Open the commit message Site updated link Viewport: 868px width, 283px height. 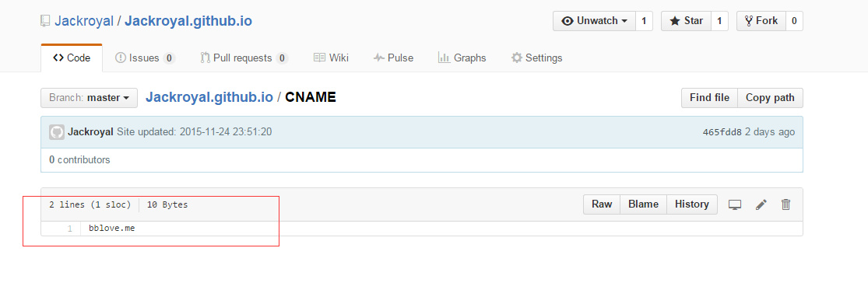[195, 132]
